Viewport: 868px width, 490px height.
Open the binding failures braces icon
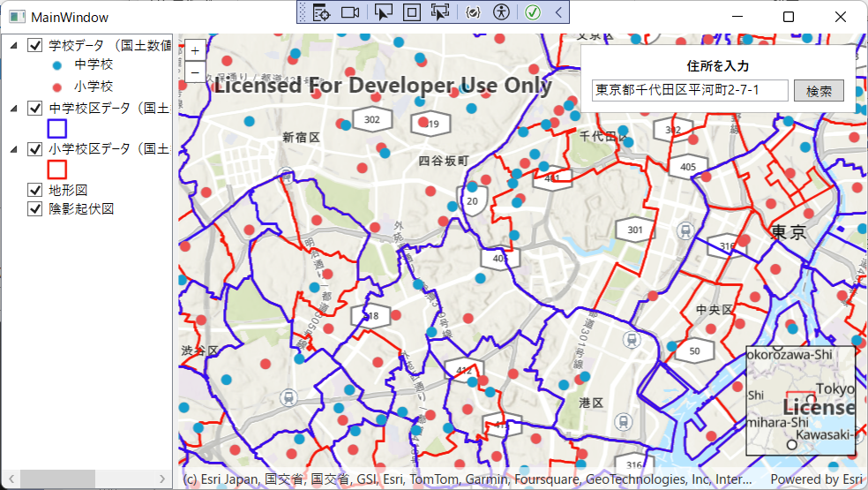coord(473,12)
